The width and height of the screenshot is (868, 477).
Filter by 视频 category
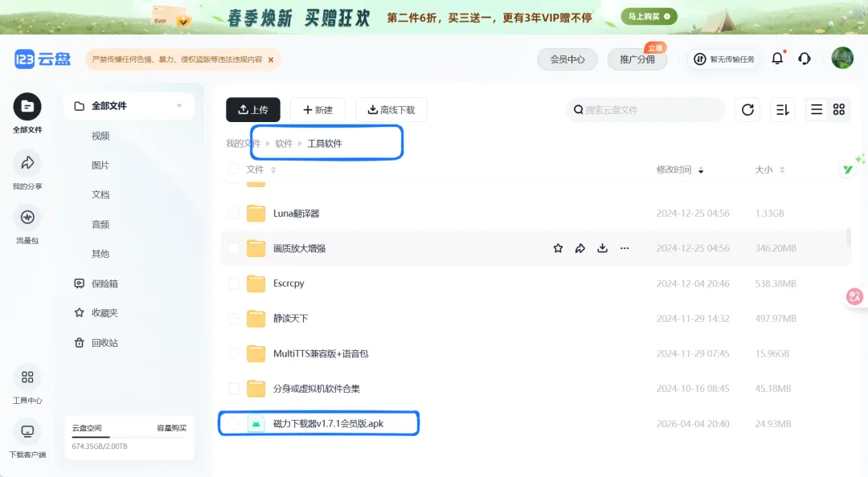[x=100, y=136]
